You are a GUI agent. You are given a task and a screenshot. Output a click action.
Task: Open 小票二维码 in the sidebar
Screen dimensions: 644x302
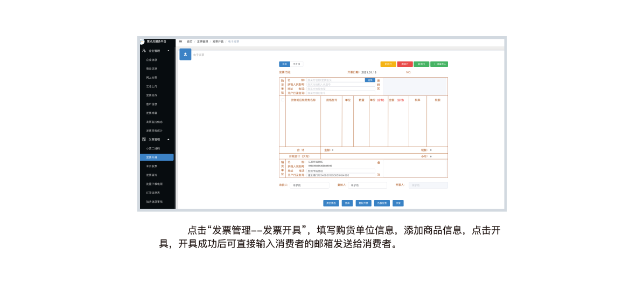[153, 148]
